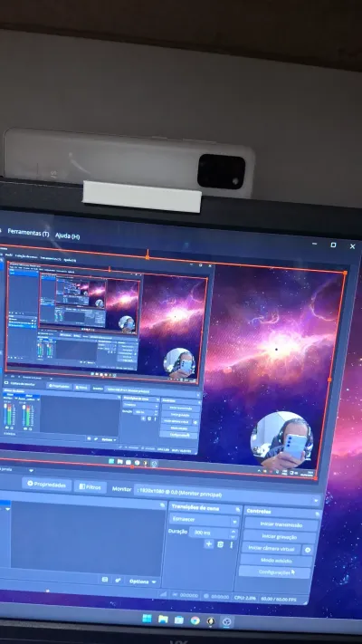Image resolution: width=362 pixels, height=644 pixels.
Task: Expand the Options dropdown in audio mixer
Action: click(142, 582)
